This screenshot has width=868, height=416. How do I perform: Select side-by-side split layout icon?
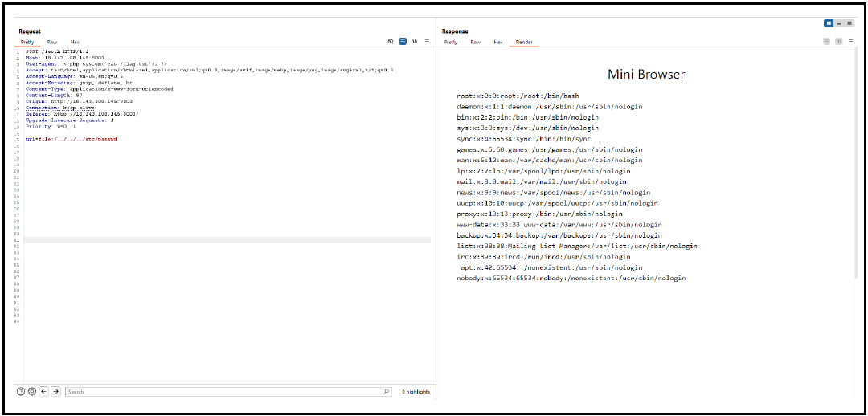click(x=829, y=23)
